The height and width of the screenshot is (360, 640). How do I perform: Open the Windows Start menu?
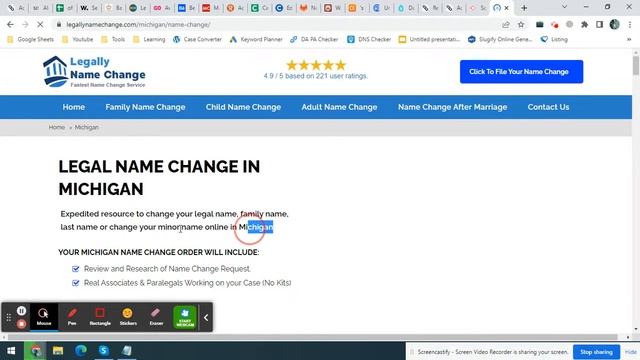coord(11,351)
